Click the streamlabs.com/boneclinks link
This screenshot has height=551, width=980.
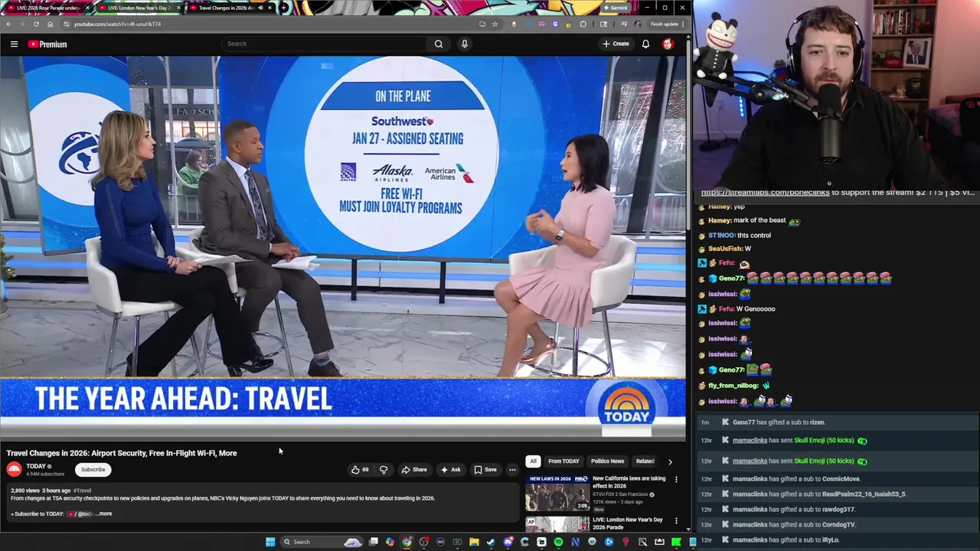tap(765, 193)
